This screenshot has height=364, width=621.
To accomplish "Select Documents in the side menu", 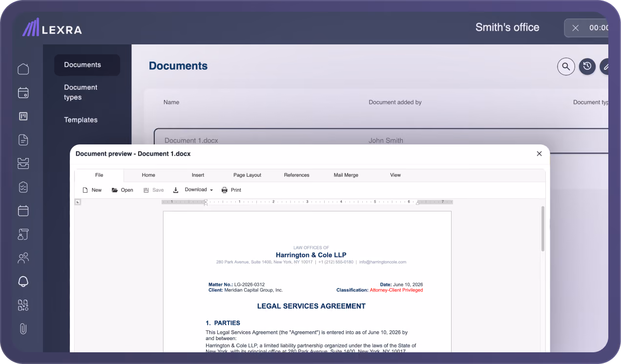I will coord(87,65).
